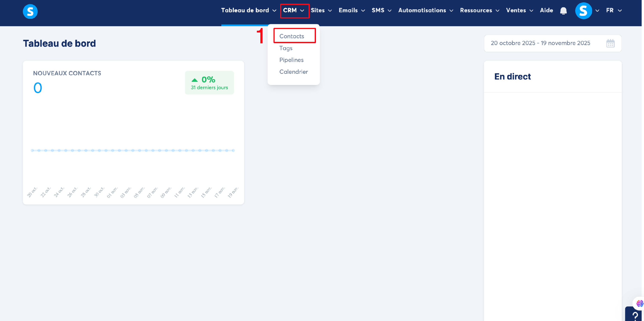Screen dimensions: 644x321
Task: Click the date range input field
Action: point(540,43)
